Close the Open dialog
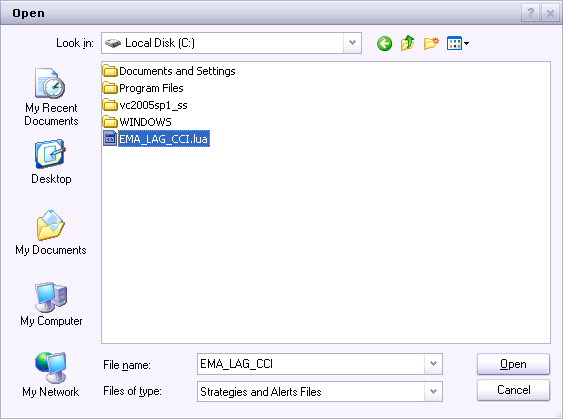 (x=550, y=13)
